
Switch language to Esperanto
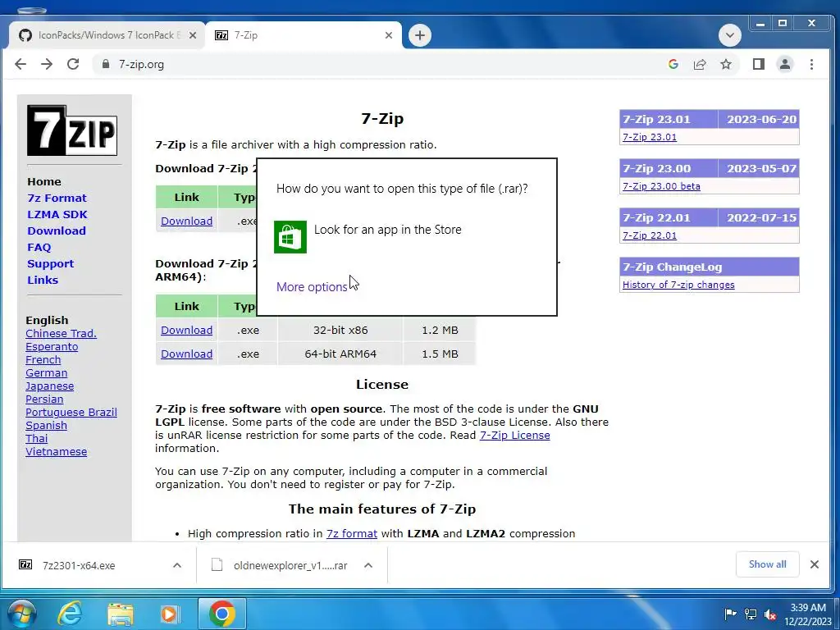tap(52, 347)
